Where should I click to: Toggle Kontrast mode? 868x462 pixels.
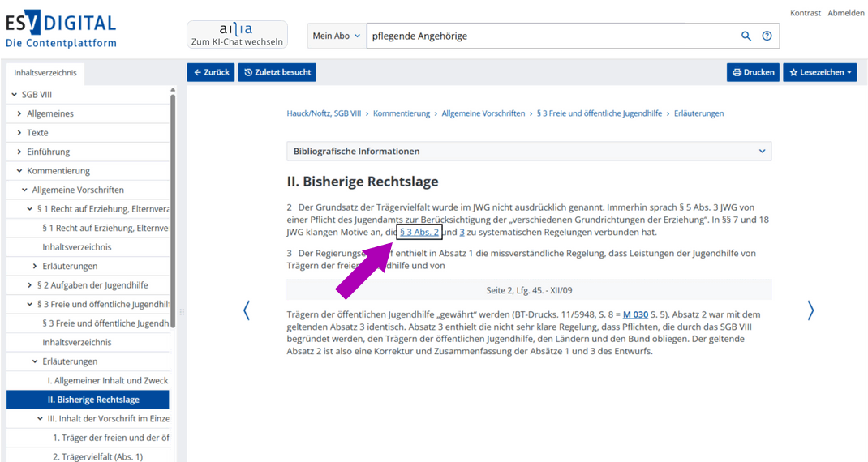click(806, 13)
